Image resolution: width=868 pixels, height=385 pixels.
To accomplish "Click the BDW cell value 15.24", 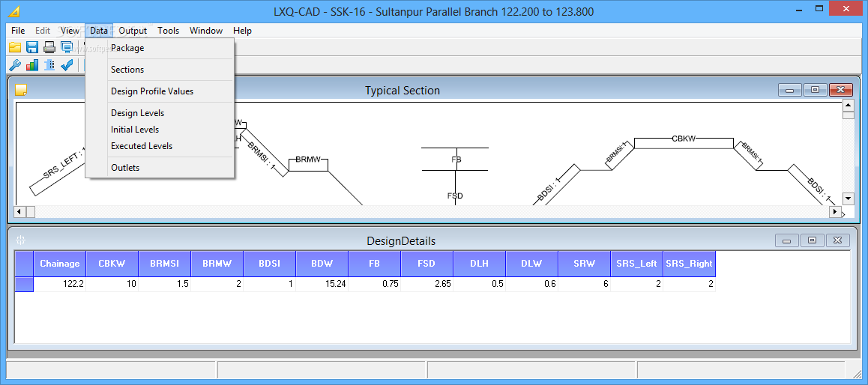I will 322,285.
